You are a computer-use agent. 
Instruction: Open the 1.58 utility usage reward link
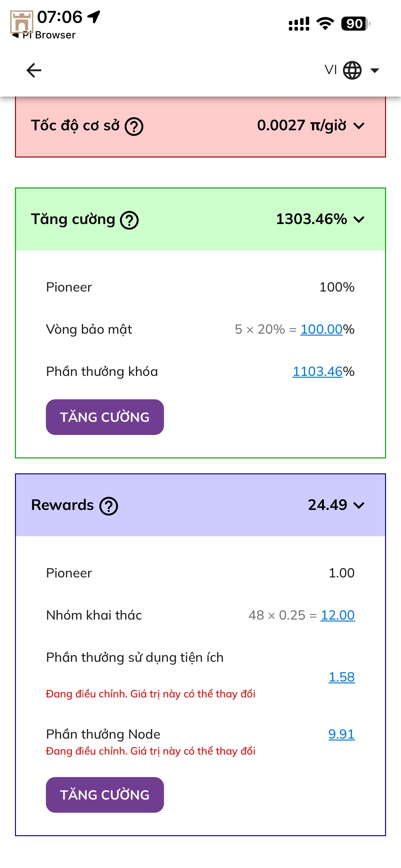[341, 677]
